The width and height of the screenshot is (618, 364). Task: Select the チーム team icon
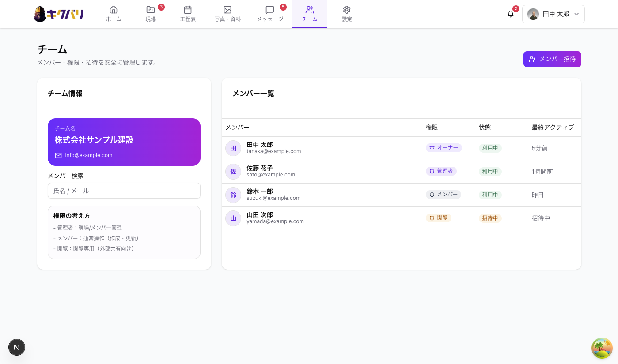click(309, 14)
